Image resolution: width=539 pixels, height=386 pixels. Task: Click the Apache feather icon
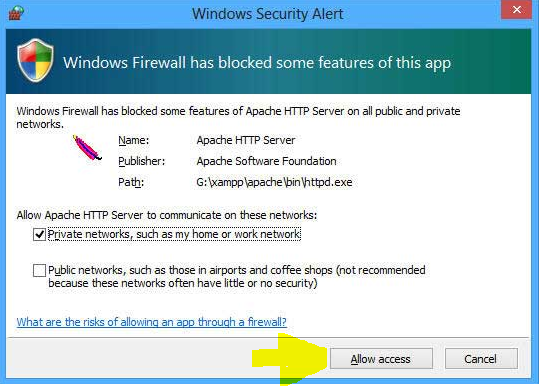coord(87,148)
